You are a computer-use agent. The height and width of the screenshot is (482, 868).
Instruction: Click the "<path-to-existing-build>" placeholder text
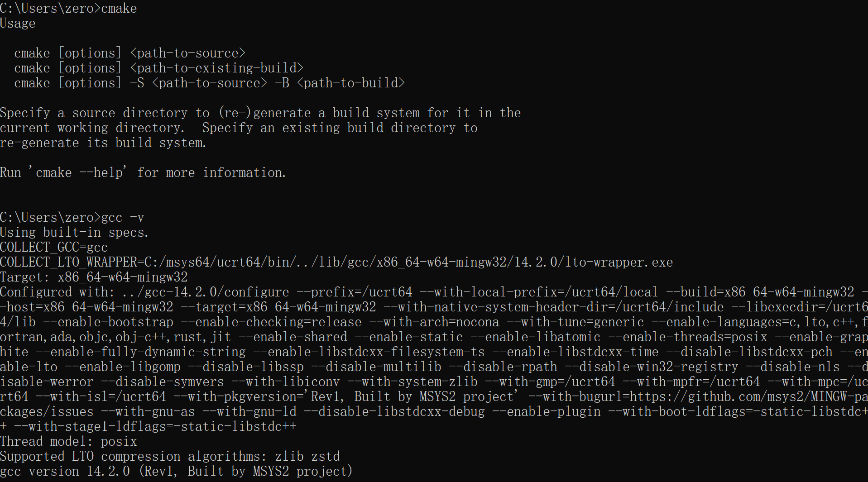coord(216,68)
